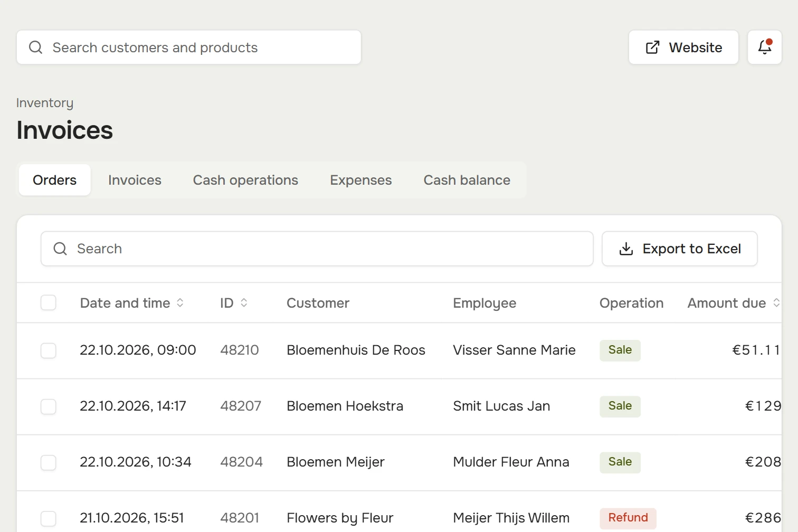Click customer Flowers by Fleur
The image size is (798, 532).
[340, 518]
